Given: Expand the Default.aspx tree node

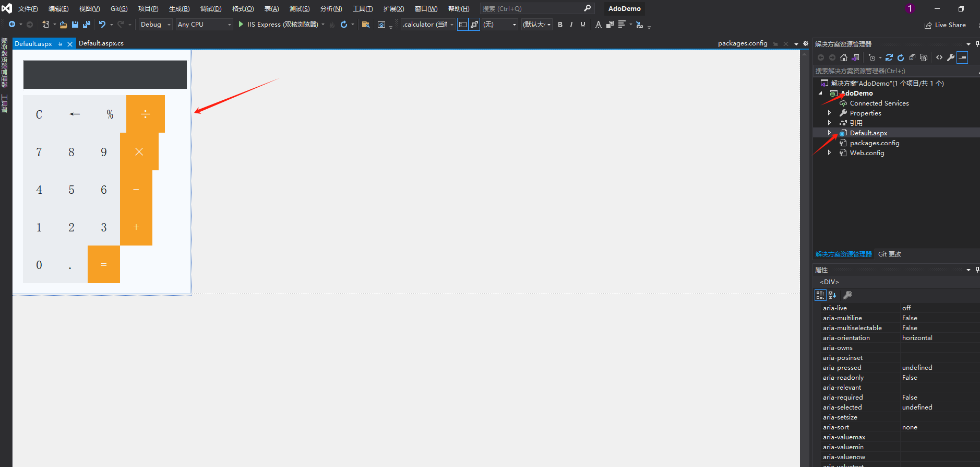Looking at the screenshot, I should click(829, 133).
